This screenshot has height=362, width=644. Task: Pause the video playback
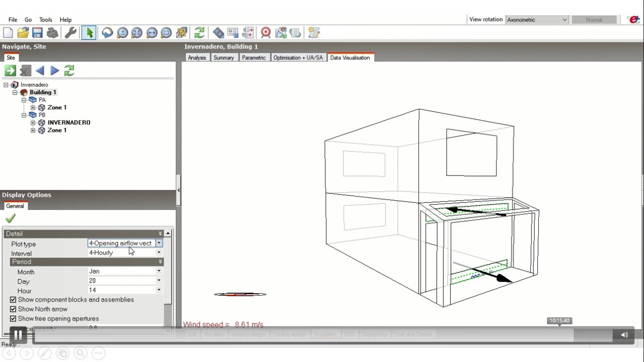point(18,335)
